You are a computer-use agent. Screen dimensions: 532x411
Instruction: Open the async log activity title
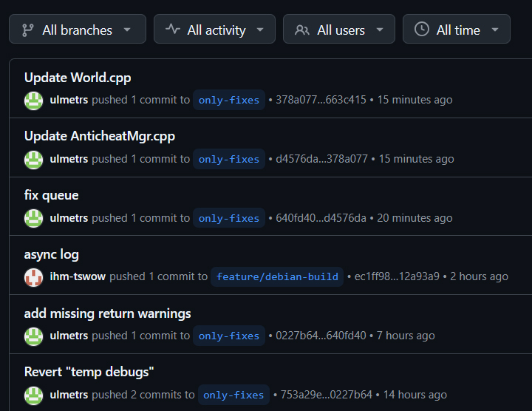pos(52,254)
